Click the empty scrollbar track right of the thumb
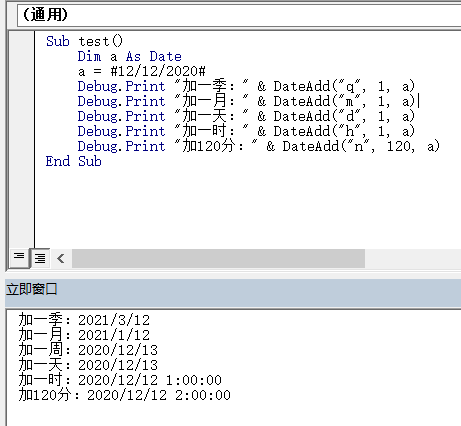 point(413,258)
